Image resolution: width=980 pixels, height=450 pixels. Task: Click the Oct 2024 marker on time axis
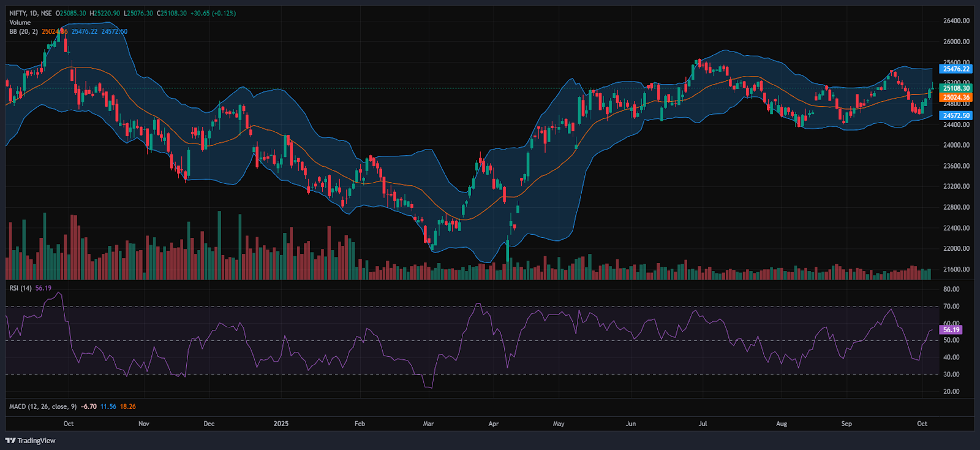[x=69, y=424]
